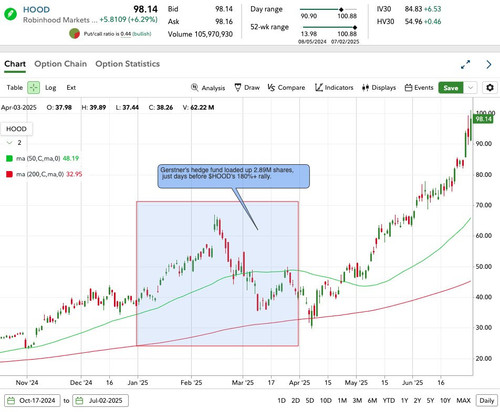Switch to the Option Statistics tab
Viewport: 500px width, 412px height.
[x=128, y=64]
